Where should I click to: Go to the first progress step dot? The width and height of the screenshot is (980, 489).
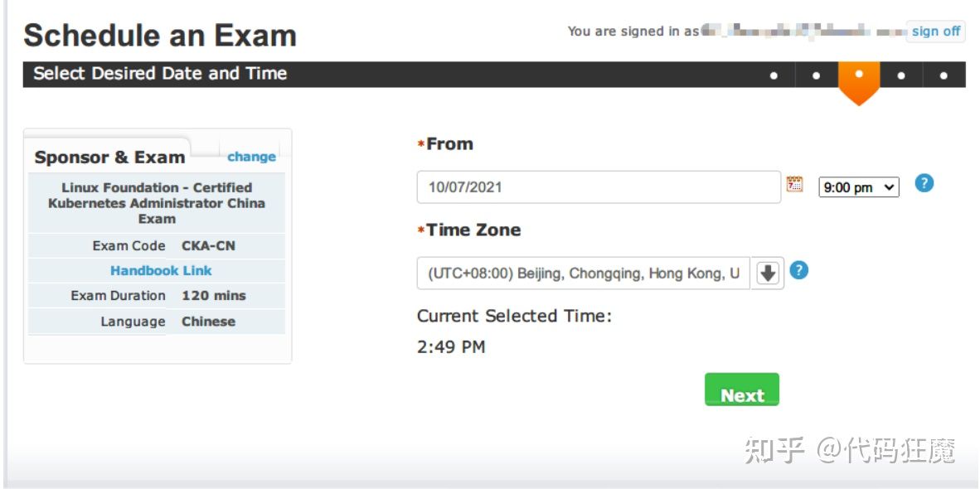point(774,75)
